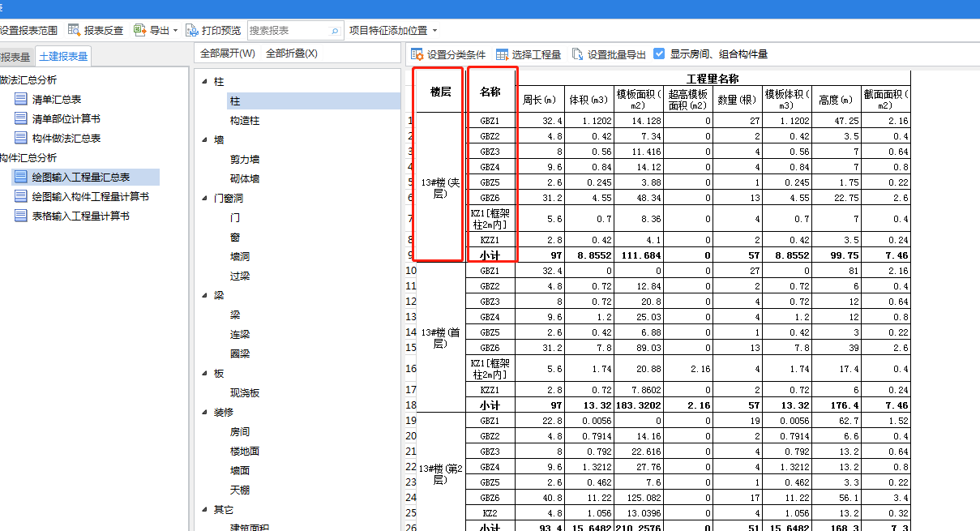Image resolution: width=980 pixels, height=531 pixels.
Task: Click the 周长(m) column header
Action: click(539, 100)
